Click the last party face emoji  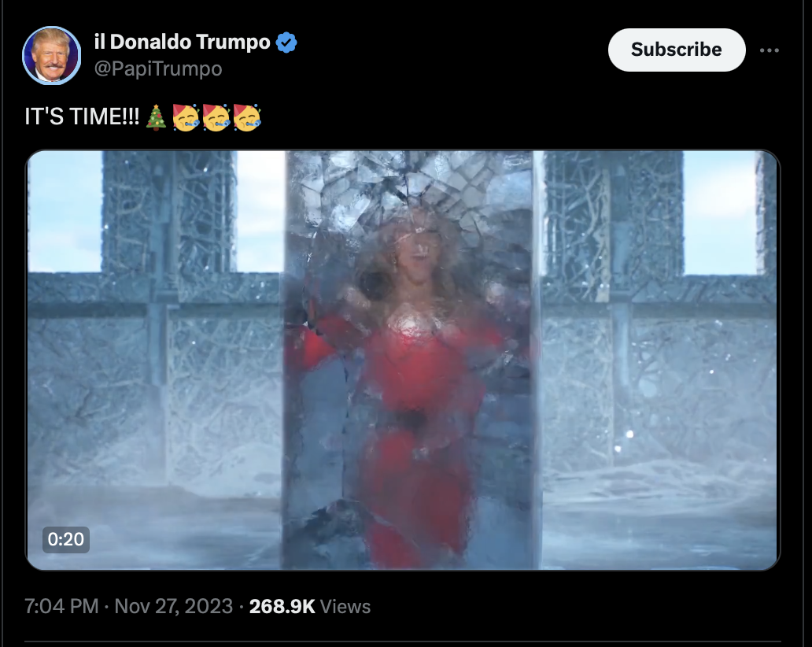(x=247, y=117)
